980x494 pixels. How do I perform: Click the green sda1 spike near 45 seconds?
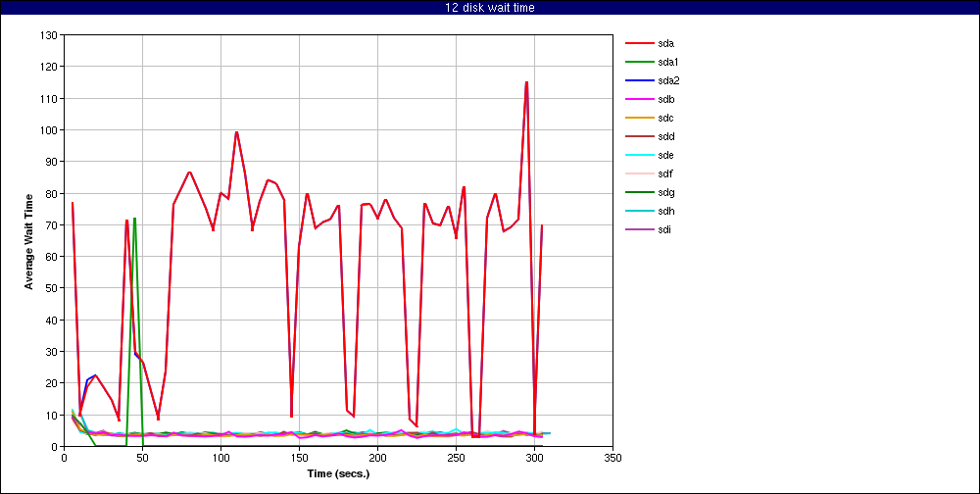tap(134, 219)
